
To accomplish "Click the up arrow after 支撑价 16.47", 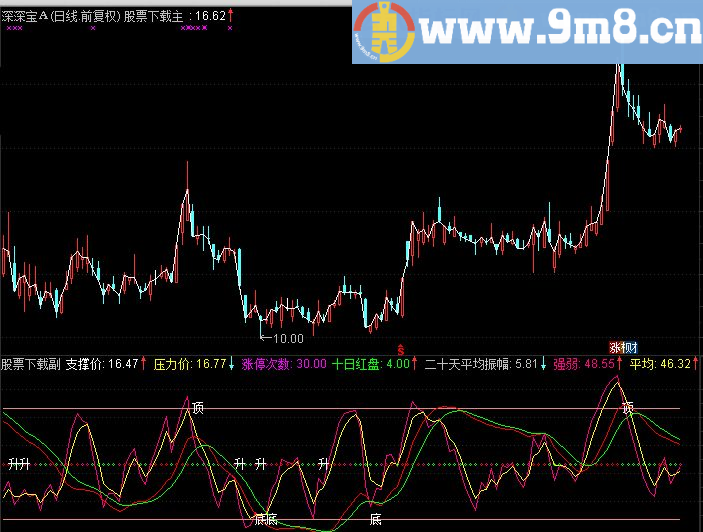I will 146,364.
